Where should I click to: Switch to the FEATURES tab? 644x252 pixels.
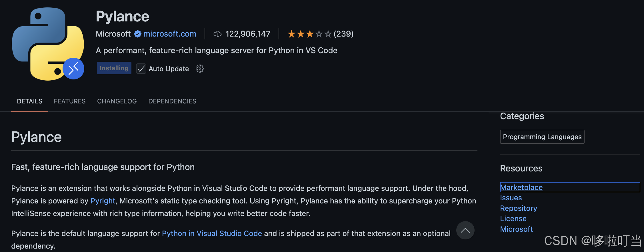pyautogui.click(x=70, y=101)
